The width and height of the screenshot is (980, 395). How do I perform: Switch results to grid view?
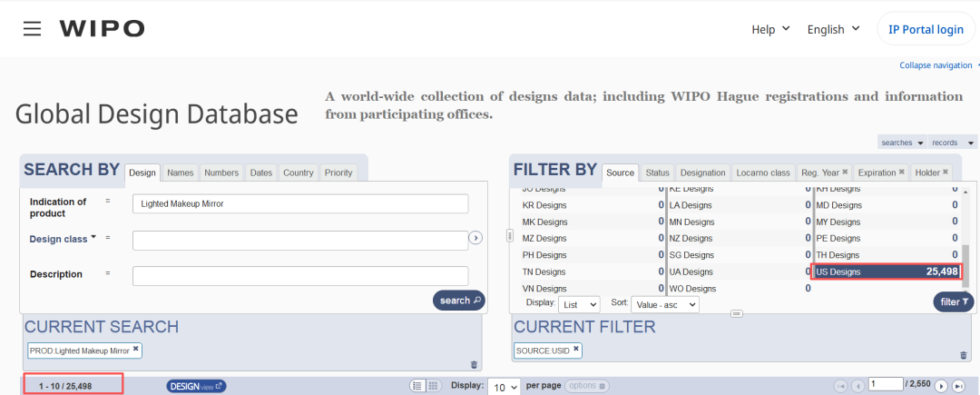point(433,386)
